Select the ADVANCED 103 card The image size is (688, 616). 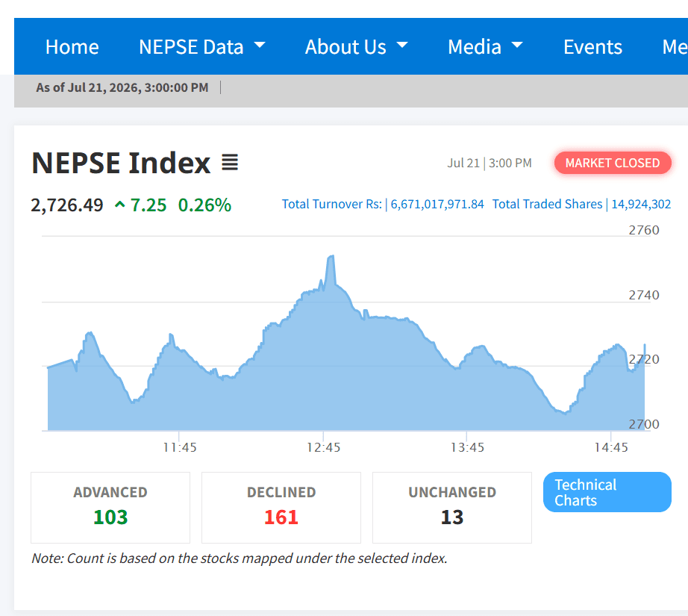pos(110,508)
